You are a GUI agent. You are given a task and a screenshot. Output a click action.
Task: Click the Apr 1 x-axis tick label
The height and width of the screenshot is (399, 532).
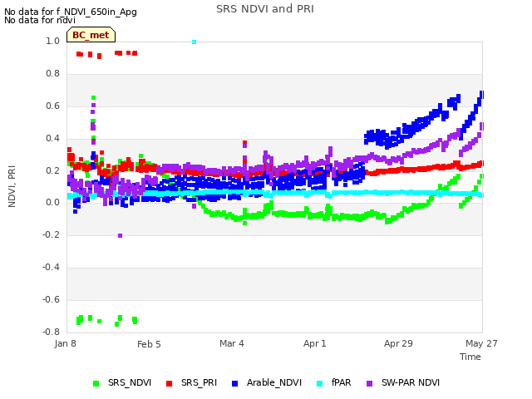point(315,343)
